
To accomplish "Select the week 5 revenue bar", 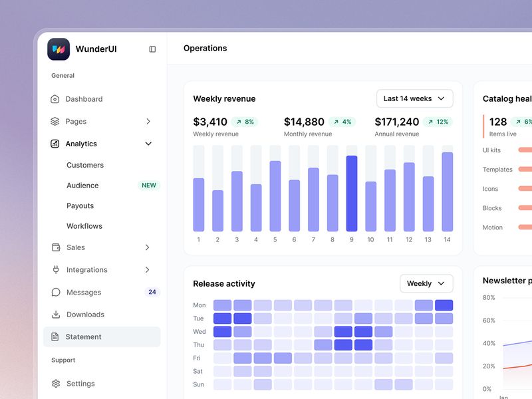I will (275, 196).
